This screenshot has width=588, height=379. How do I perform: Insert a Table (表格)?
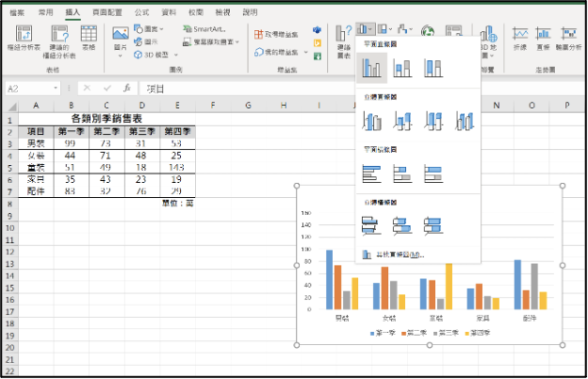click(89, 38)
